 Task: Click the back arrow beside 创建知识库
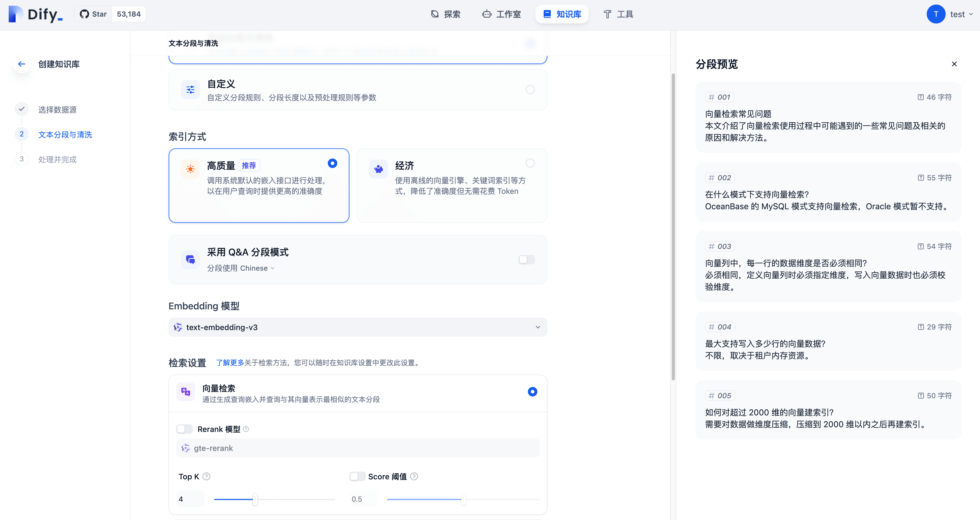pos(22,64)
